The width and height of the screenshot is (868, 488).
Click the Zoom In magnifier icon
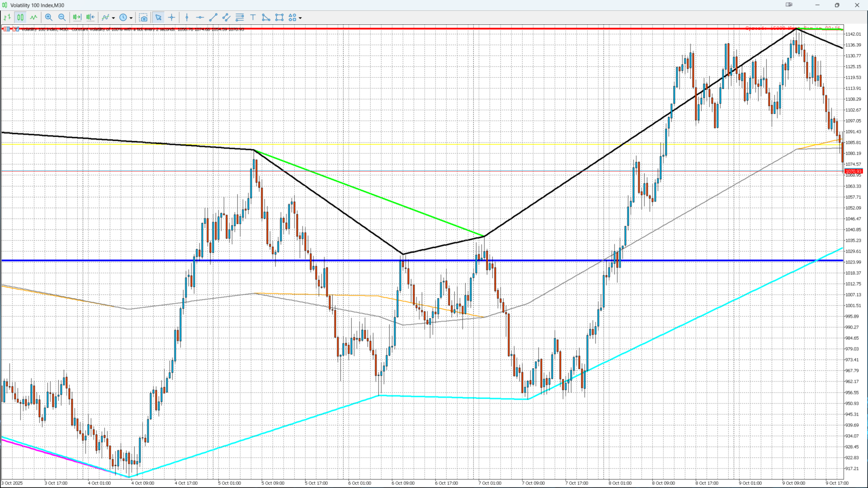click(49, 18)
